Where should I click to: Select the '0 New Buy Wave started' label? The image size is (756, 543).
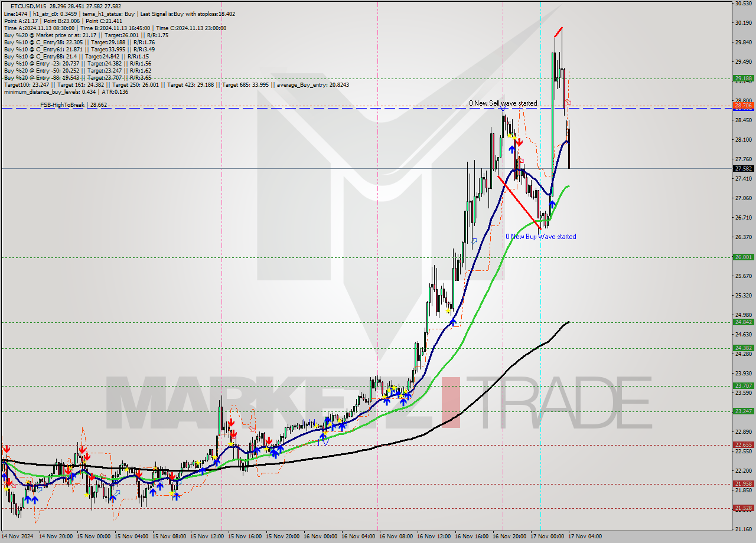click(x=540, y=237)
